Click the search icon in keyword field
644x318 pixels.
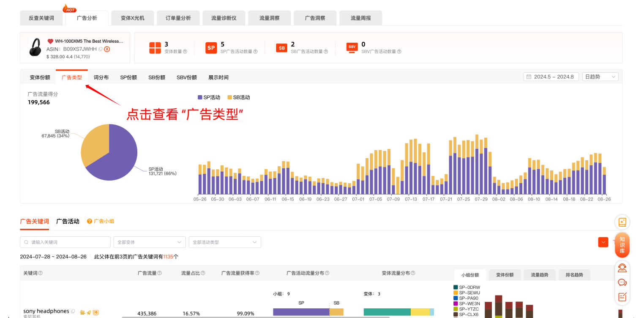(x=27, y=242)
